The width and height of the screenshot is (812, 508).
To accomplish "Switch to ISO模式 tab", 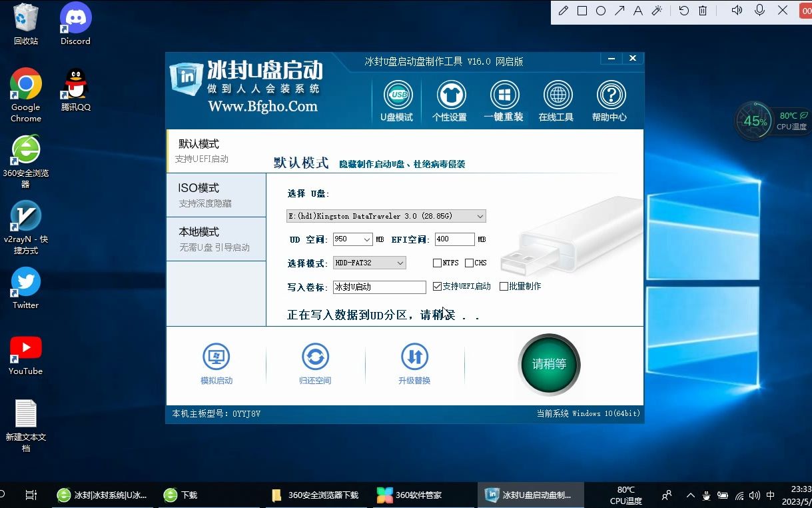I will (216, 195).
